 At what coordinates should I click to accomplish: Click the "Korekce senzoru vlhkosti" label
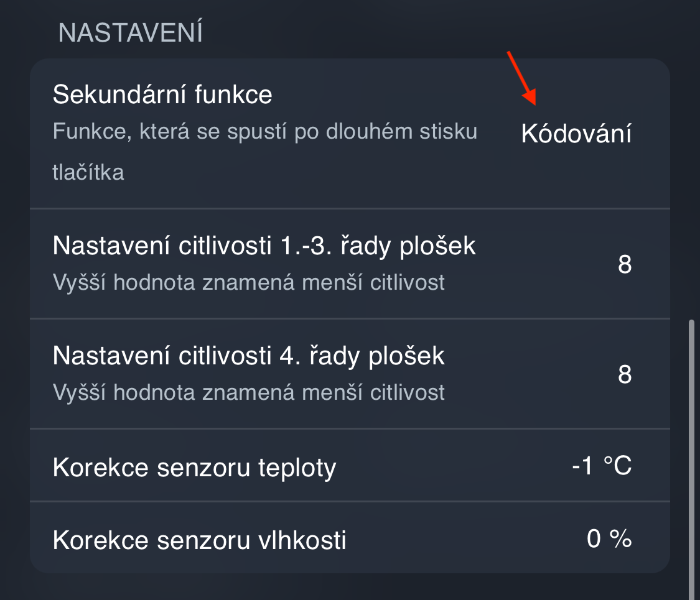[199, 540]
